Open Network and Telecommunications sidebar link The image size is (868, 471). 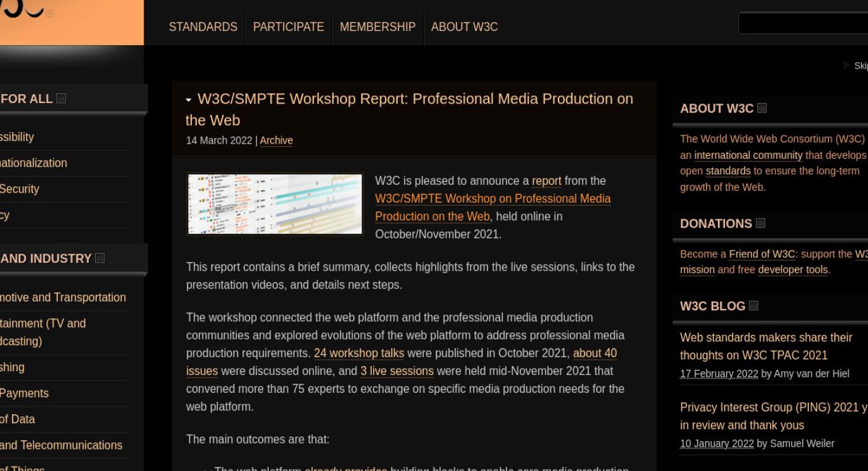61,445
